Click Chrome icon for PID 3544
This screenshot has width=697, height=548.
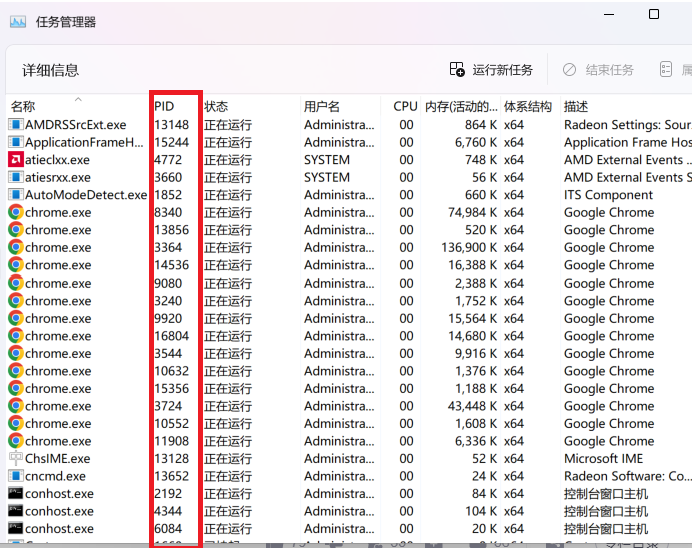[x=16, y=353]
